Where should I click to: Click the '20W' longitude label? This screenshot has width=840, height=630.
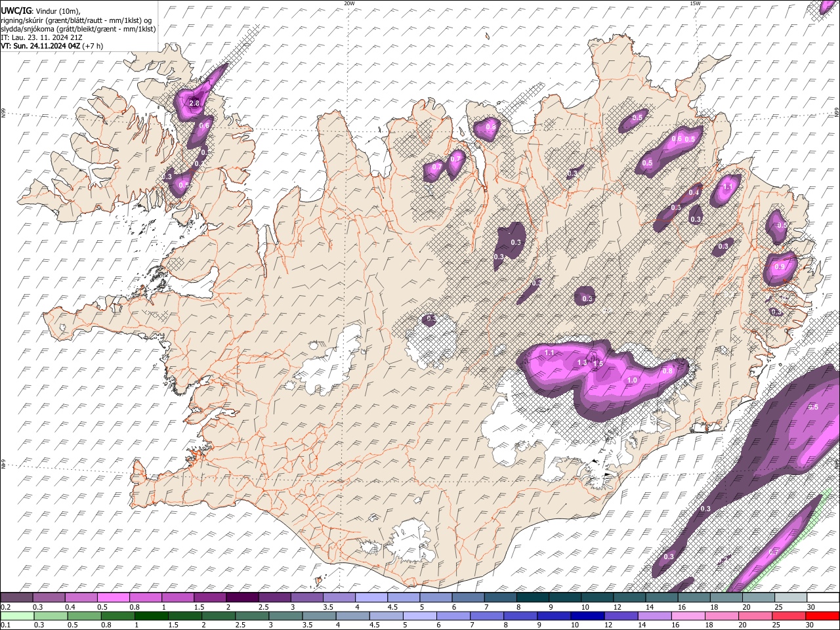(350, 3)
